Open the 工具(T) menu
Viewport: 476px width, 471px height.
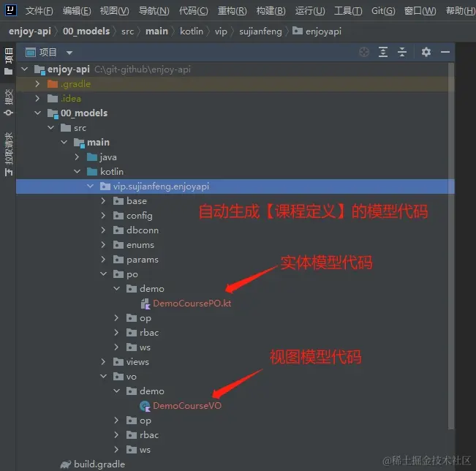pyautogui.click(x=348, y=11)
